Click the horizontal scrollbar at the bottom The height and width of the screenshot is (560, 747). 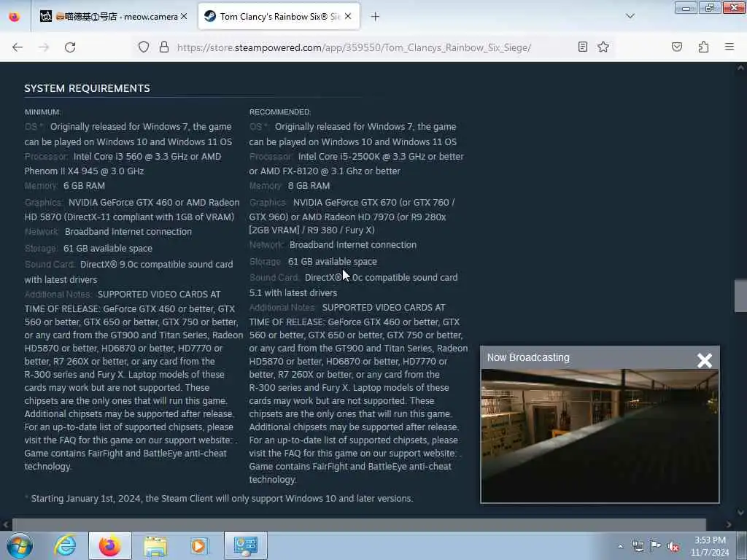coord(359,524)
